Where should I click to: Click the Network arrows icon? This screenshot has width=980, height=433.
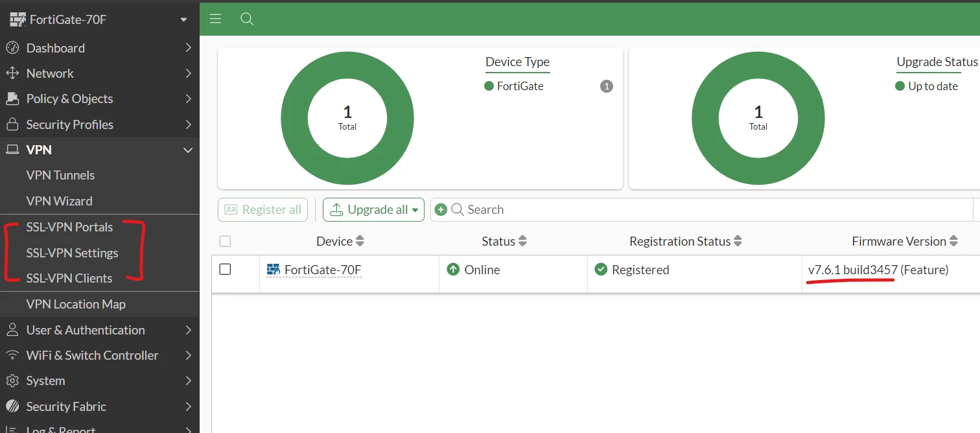12,73
